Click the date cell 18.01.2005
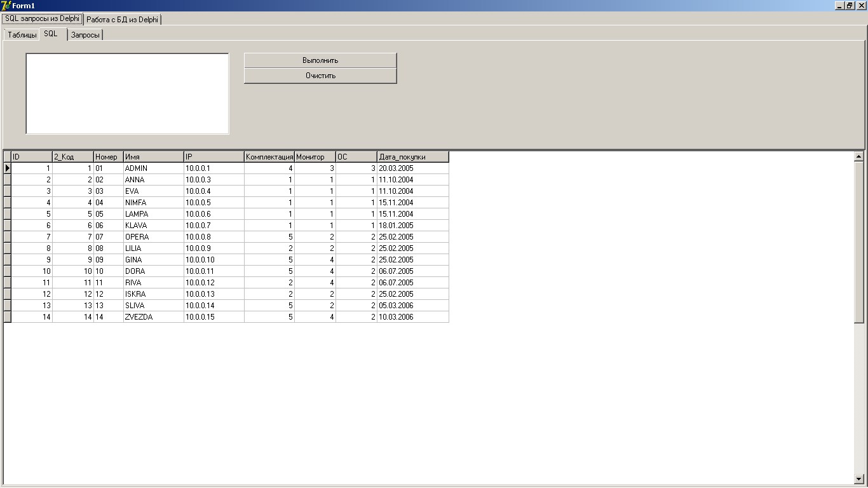This screenshot has height=488, width=868. tap(413, 226)
